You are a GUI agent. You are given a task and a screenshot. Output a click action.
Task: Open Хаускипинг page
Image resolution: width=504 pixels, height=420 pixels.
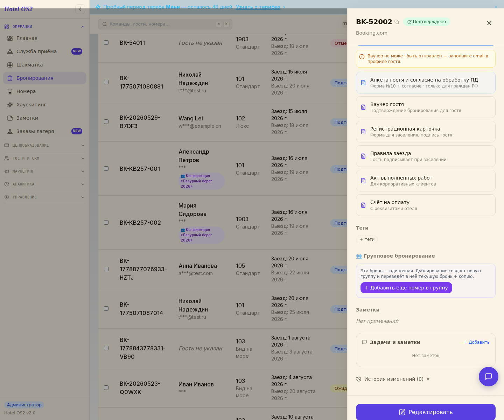[x=44, y=105]
